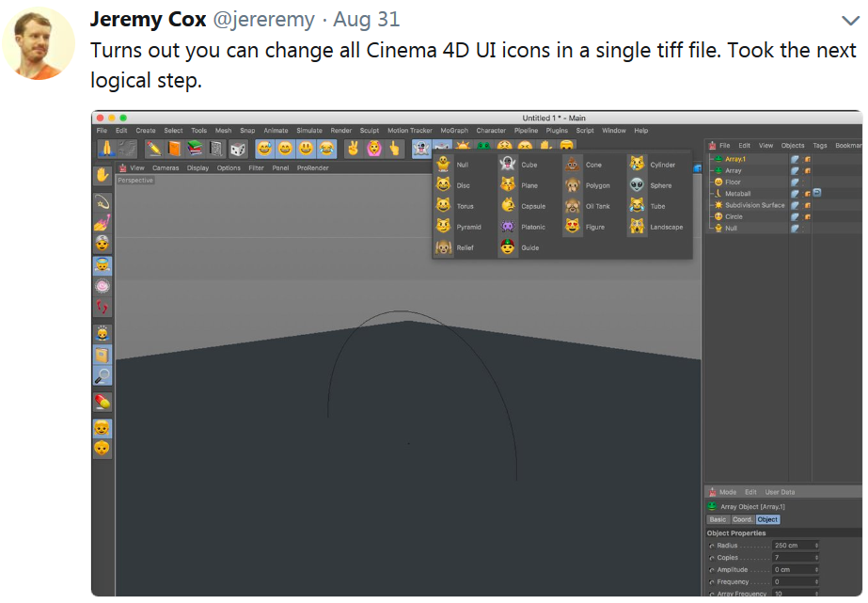Screen dimensions: 868x603
Task: Switch to the Basic tab
Action: pyautogui.click(x=718, y=519)
